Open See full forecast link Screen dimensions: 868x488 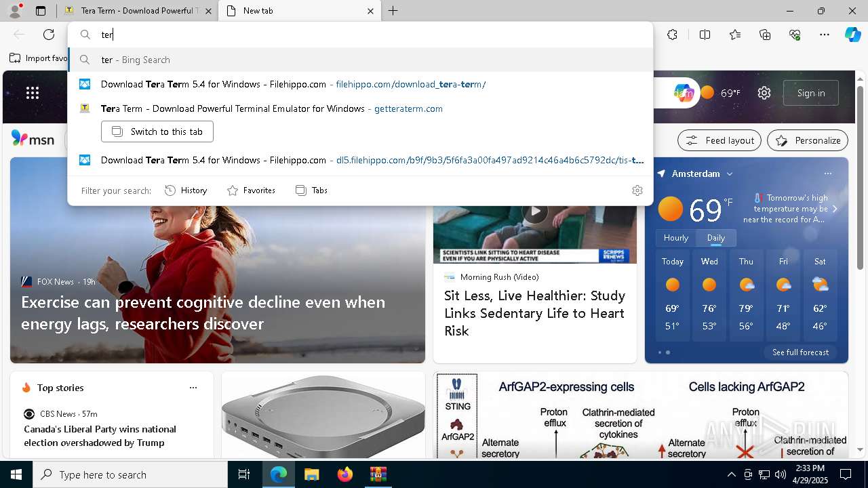coord(800,352)
